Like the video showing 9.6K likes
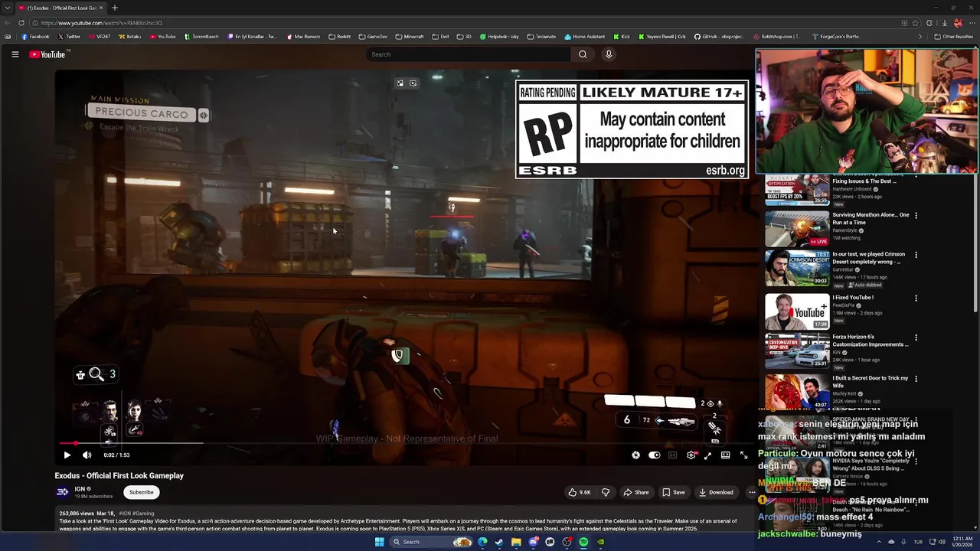The image size is (980, 551). point(580,492)
